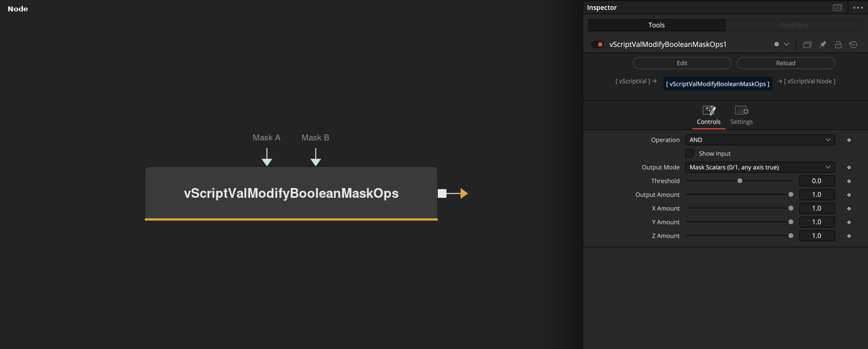The width and height of the screenshot is (868, 349).
Task: Click the Threshold slider handle
Action: pos(739,181)
